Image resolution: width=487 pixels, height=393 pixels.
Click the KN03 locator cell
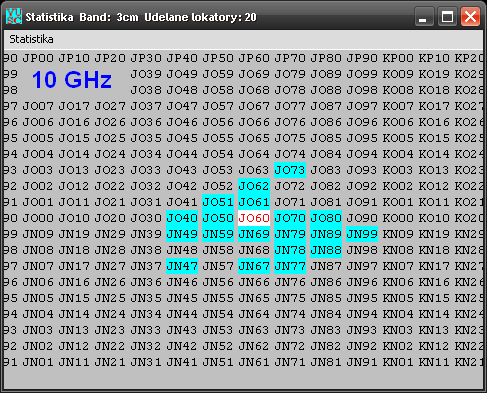pyautogui.click(x=398, y=330)
